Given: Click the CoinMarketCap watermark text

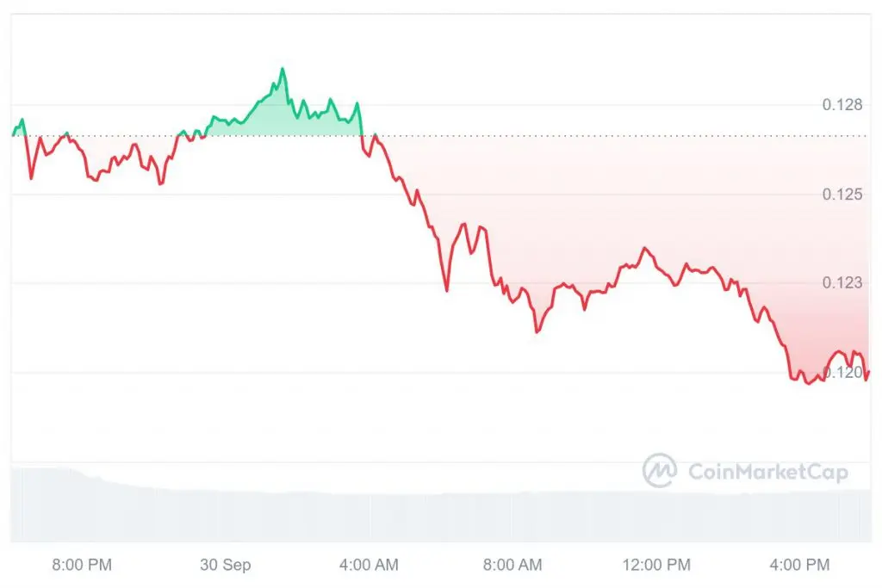Looking at the screenshot, I should 767,472.
